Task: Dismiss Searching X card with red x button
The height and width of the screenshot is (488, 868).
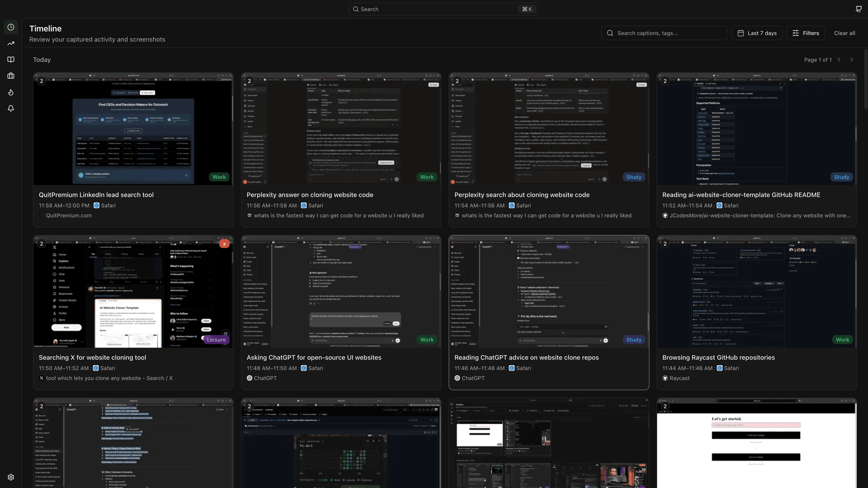Action: [224, 244]
